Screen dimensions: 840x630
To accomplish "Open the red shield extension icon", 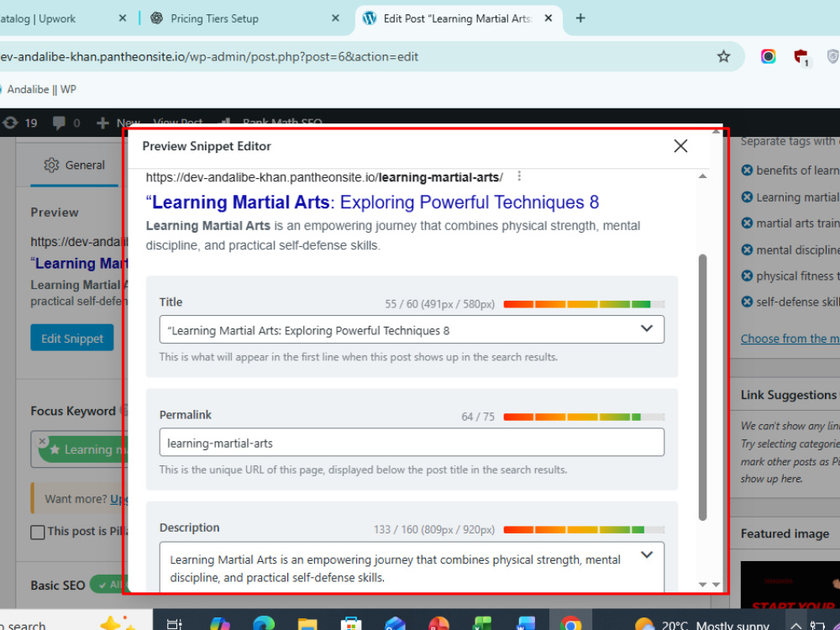I will 801,57.
